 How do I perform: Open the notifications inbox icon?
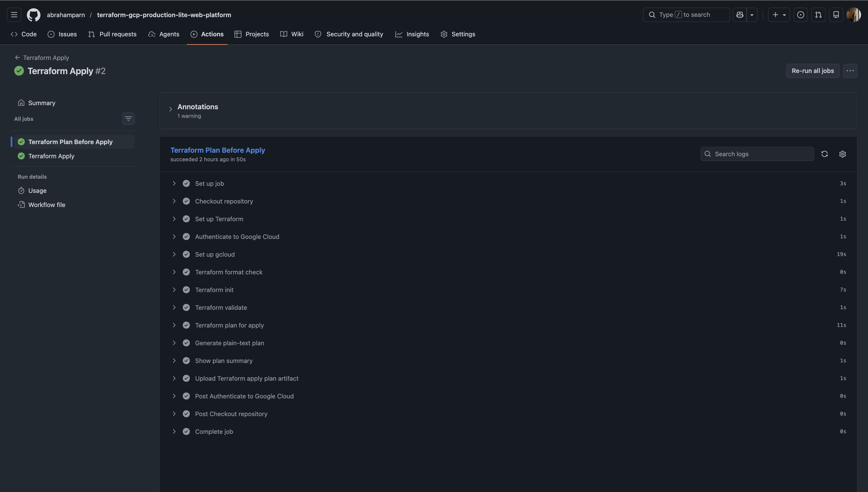836,15
